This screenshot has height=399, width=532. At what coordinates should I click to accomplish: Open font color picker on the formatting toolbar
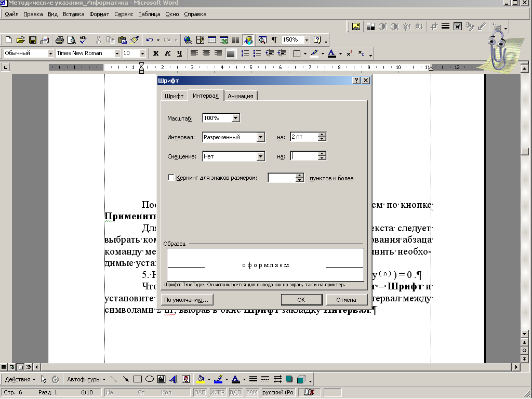pos(340,54)
